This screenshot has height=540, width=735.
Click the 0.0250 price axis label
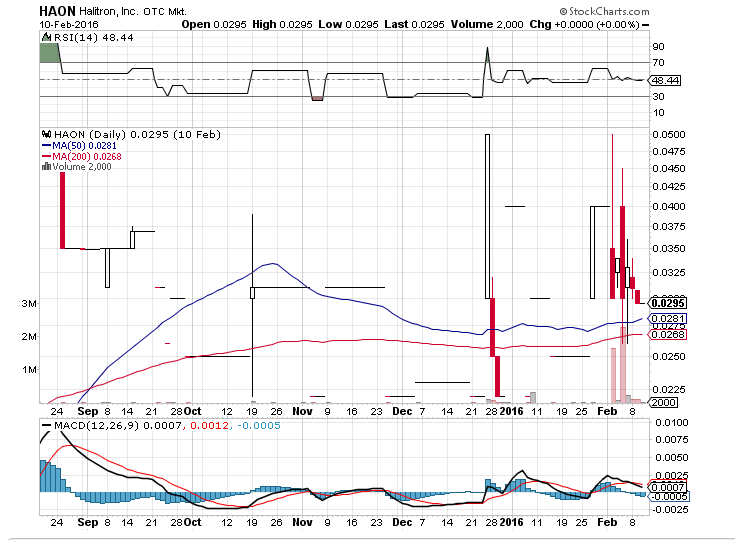coord(668,357)
